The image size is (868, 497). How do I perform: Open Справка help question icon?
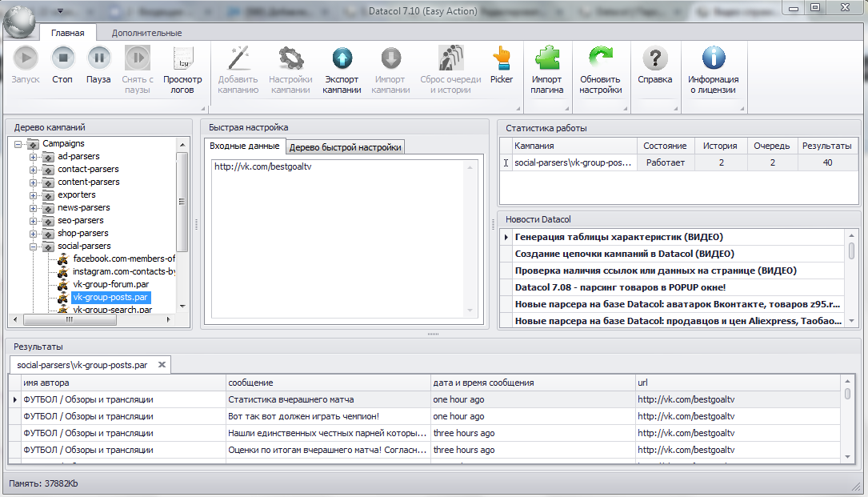point(655,58)
